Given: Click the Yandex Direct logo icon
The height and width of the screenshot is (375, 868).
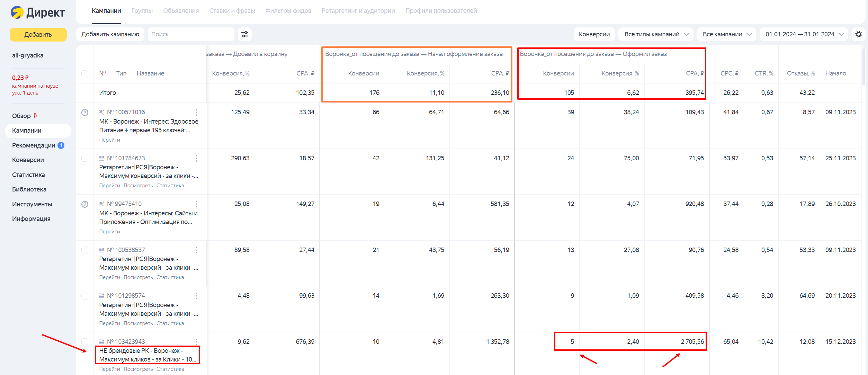Looking at the screenshot, I should [x=17, y=12].
